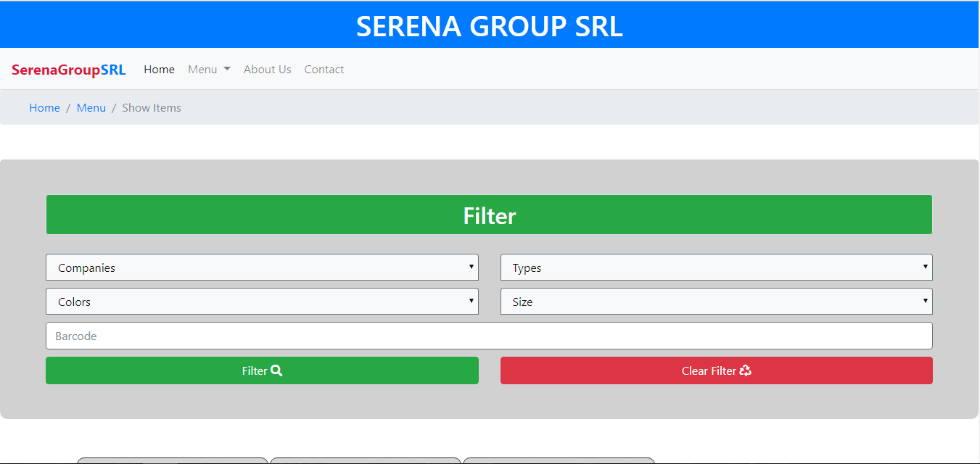The height and width of the screenshot is (464, 980).
Task: Navigate to the Contact page
Action: tap(324, 70)
